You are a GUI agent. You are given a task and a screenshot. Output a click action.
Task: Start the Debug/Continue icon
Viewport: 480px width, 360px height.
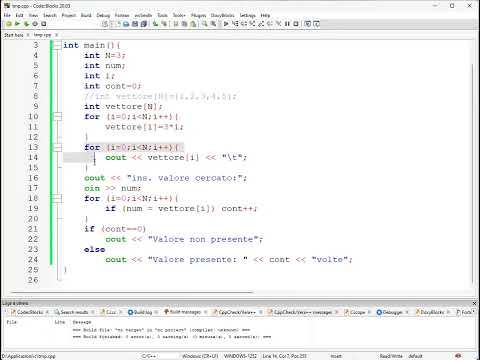226,24
